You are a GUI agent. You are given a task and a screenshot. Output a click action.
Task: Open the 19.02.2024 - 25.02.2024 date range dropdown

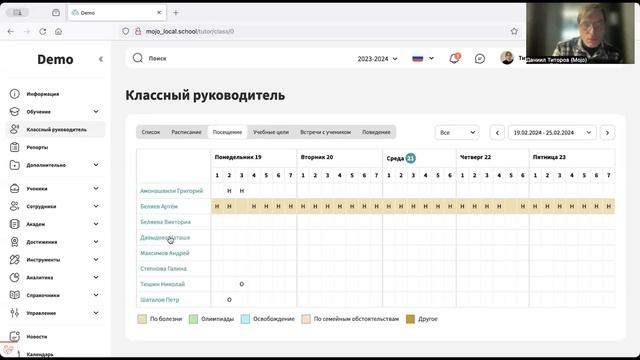(x=552, y=132)
